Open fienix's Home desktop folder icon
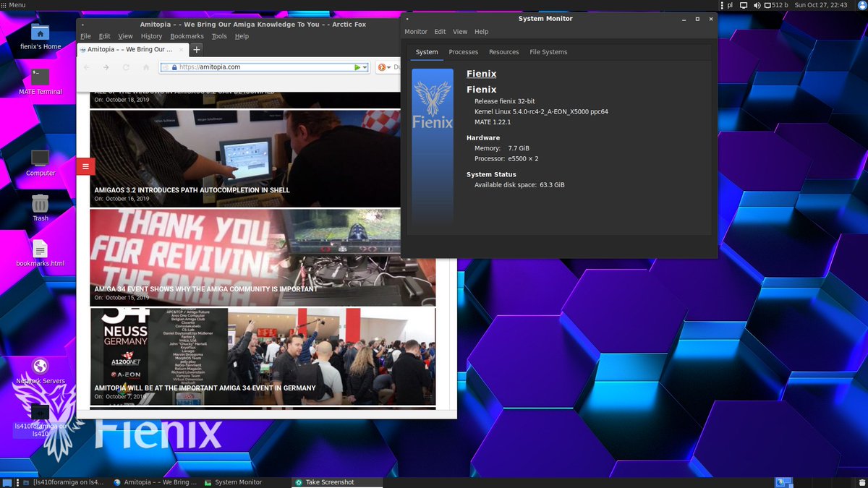The height and width of the screenshot is (488, 868). point(41,37)
